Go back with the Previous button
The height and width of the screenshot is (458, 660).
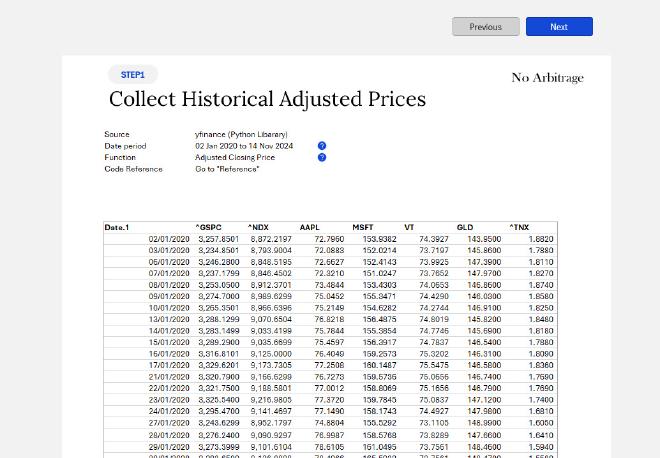[485, 27]
